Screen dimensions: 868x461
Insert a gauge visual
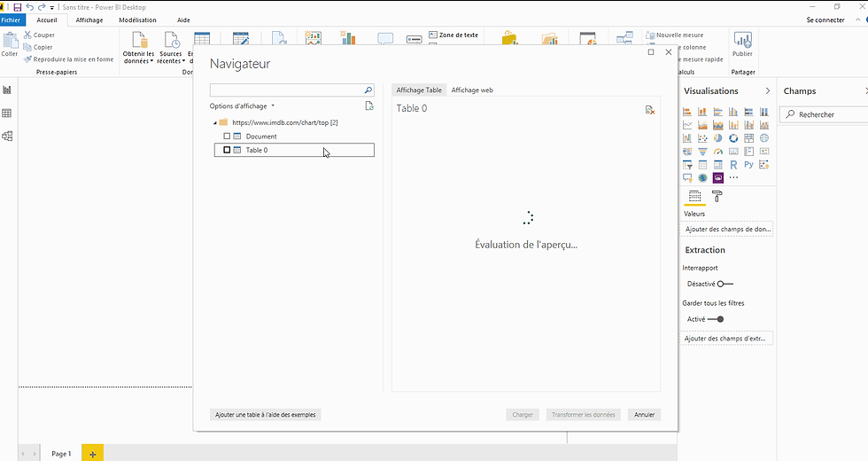[x=718, y=152]
